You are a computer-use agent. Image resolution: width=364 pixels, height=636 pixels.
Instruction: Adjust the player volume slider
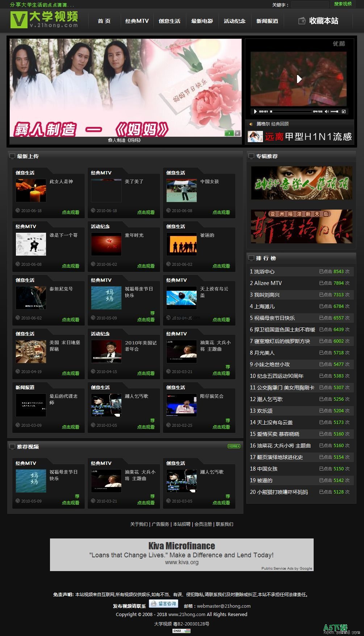click(335, 111)
